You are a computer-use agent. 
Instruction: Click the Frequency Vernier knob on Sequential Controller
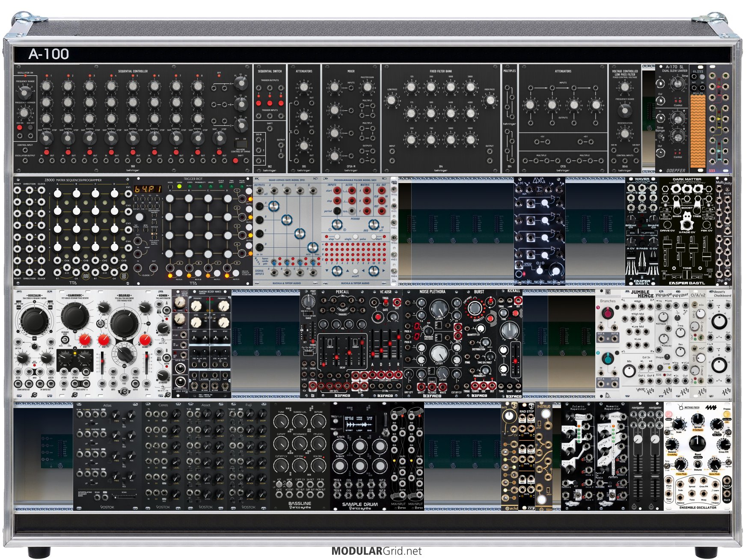25,113
